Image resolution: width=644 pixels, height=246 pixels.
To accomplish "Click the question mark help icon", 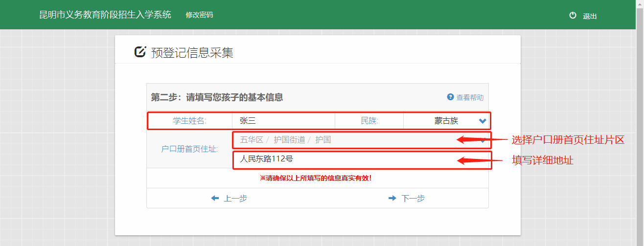I will point(451,97).
